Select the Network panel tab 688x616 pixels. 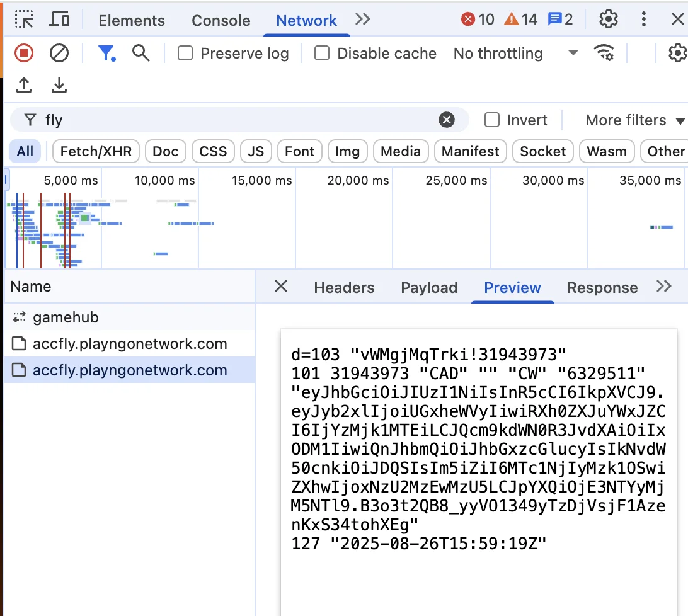coord(306,20)
